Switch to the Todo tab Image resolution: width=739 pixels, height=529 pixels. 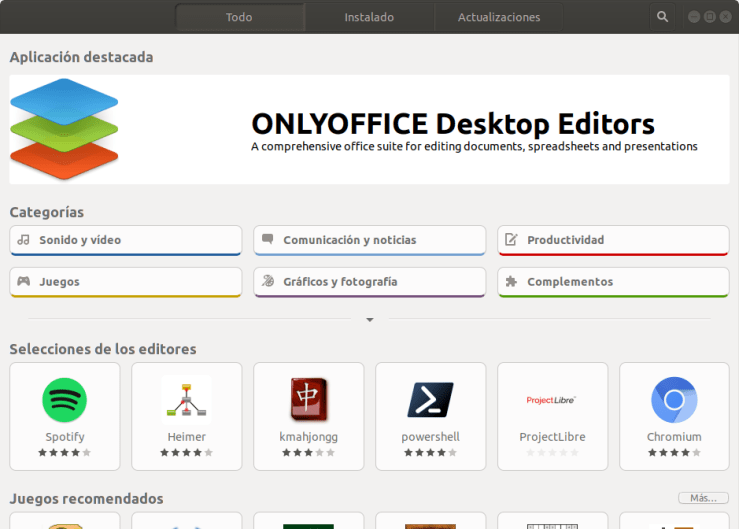(x=239, y=17)
